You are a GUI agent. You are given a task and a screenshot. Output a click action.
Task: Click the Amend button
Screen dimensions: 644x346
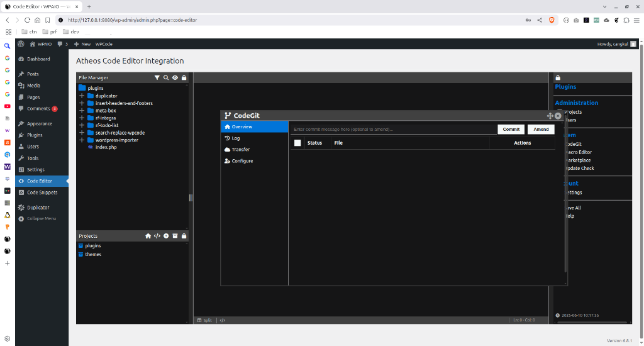541,130
